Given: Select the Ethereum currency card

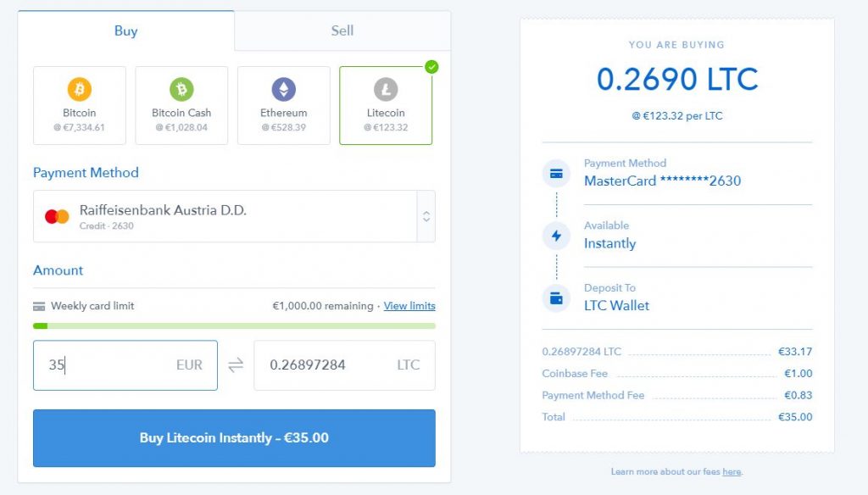Looking at the screenshot, I should click(x=283, y=106).
